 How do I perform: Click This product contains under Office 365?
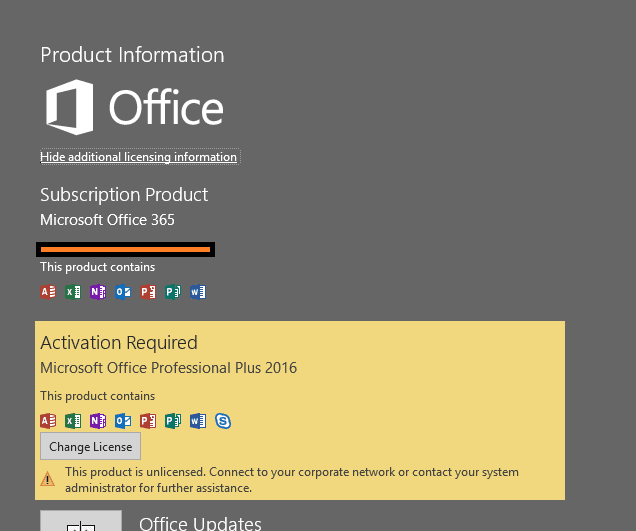pos(97,267)
